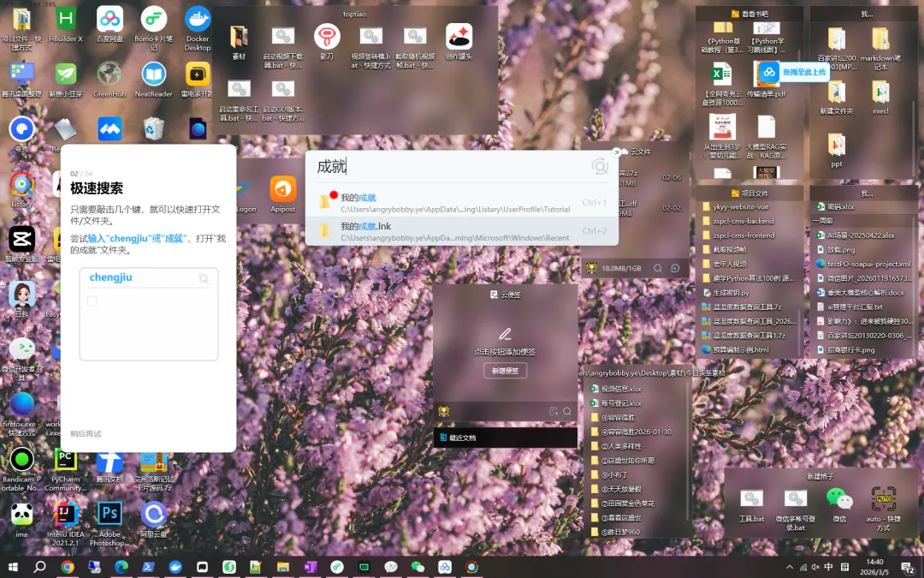
Task: Launch PyCharm Community desktop shortcut
Action: coord(65,470)
